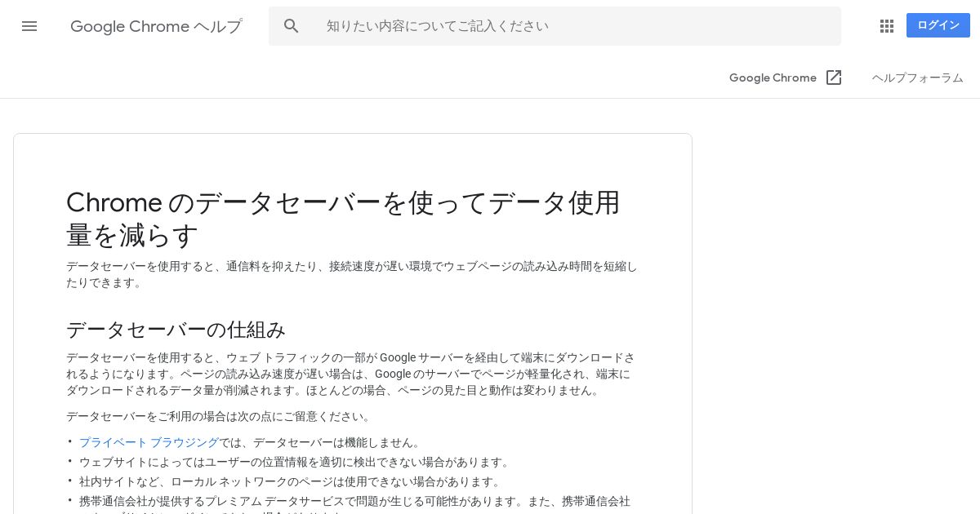Screen dimensions: 980x514
Task: Click the ログイン button
Action: 938,25
